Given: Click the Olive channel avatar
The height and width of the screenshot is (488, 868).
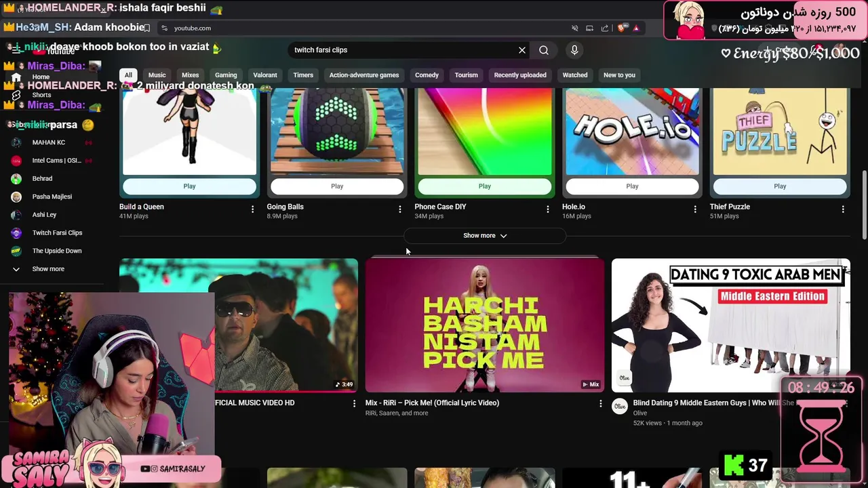Looking at the screenshot, I should click(x=619, y=406).
